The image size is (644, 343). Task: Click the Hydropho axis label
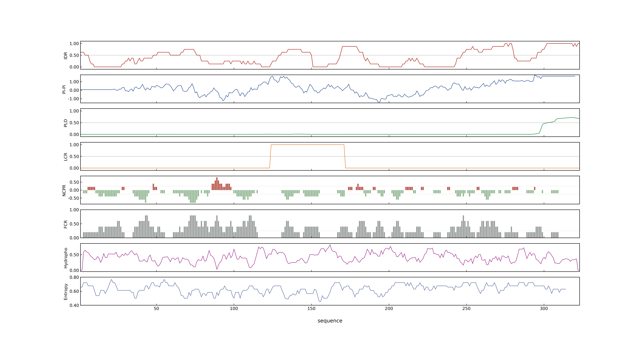click(66, 258)
